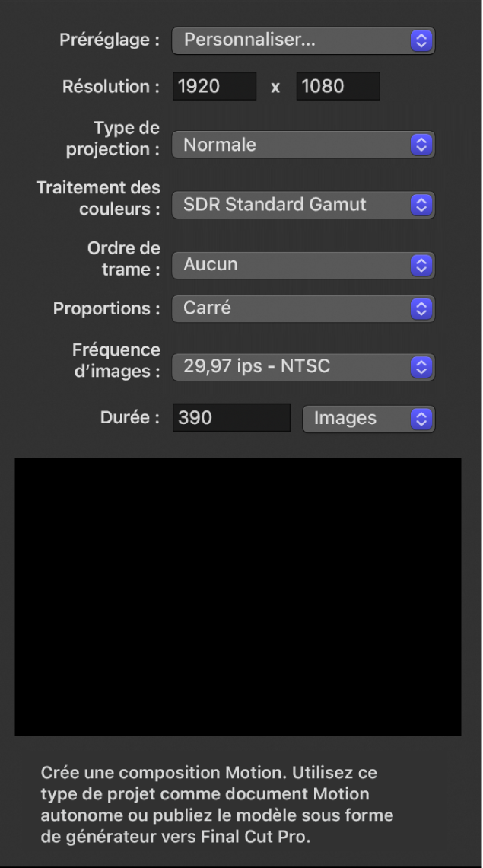Open the Préréglage dropdown set to Personnaliser
Viewport: 483px width, 868px height.
tap(303, 40)
